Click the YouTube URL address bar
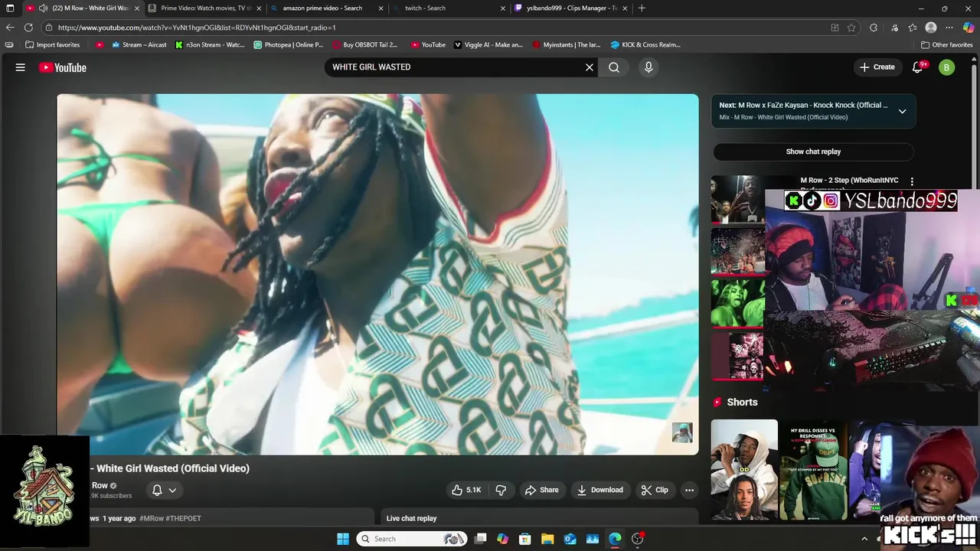The height and width of the screenshot is (551, 980). coord(436,28)
